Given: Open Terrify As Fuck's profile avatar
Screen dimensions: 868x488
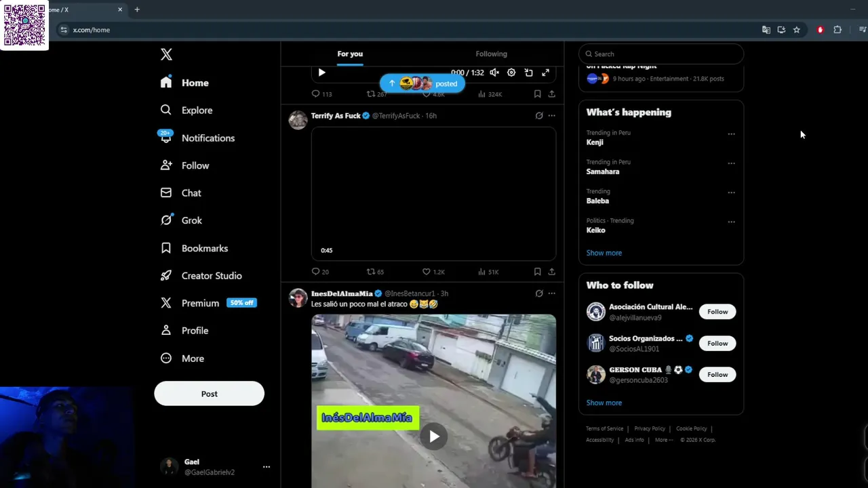Looking at the screenshot, I should [x=298, y=120].
